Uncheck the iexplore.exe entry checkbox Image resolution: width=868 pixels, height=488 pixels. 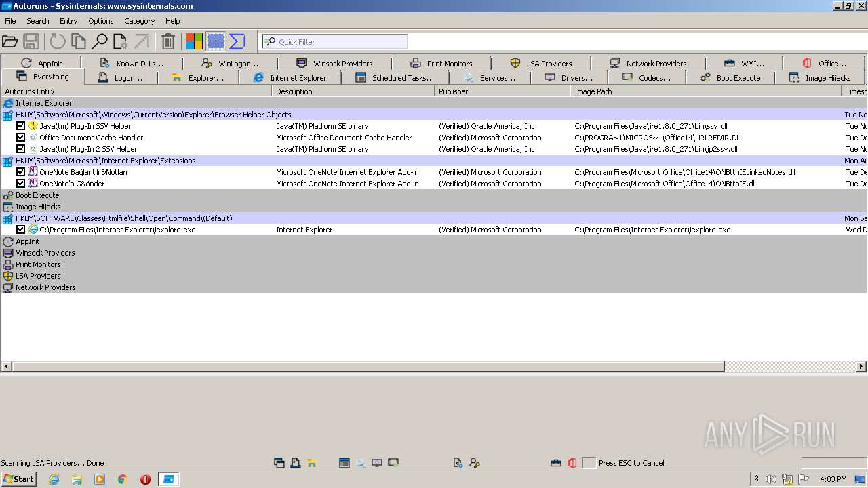(21, 230)
